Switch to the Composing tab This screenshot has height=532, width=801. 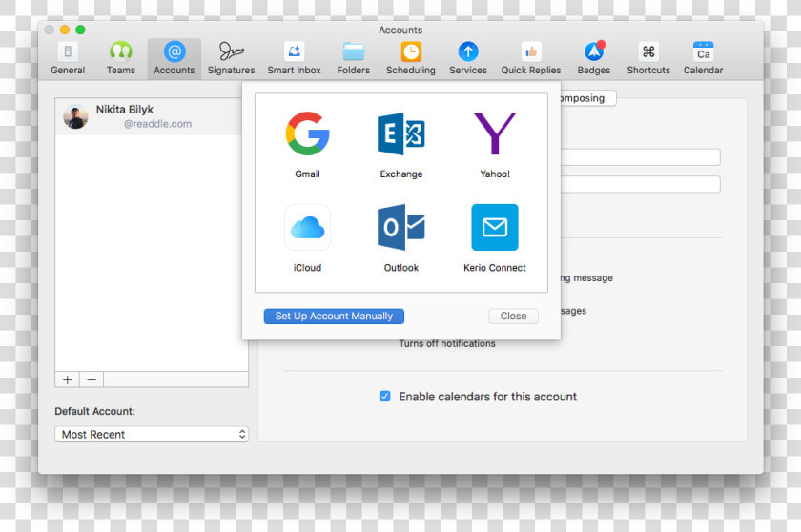[587, 98]
